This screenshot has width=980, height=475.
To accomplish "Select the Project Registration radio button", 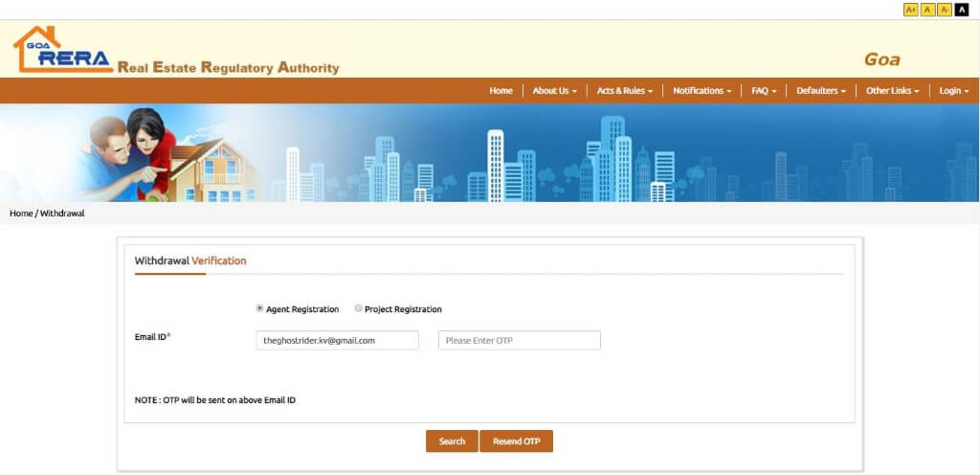I will tap(359, 308).
